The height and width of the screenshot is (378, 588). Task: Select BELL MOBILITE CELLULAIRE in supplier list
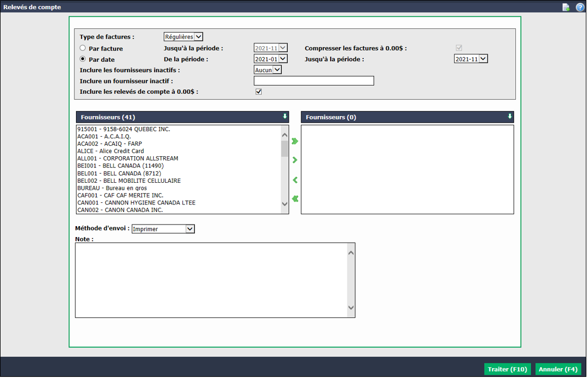[x=129, y=181]
